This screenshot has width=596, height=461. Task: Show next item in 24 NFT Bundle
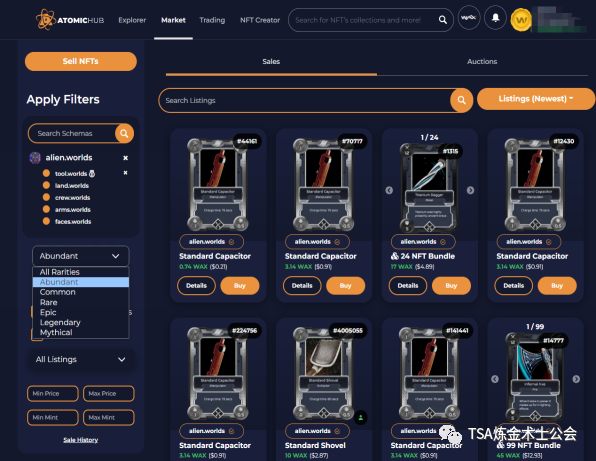click(470, 190)
